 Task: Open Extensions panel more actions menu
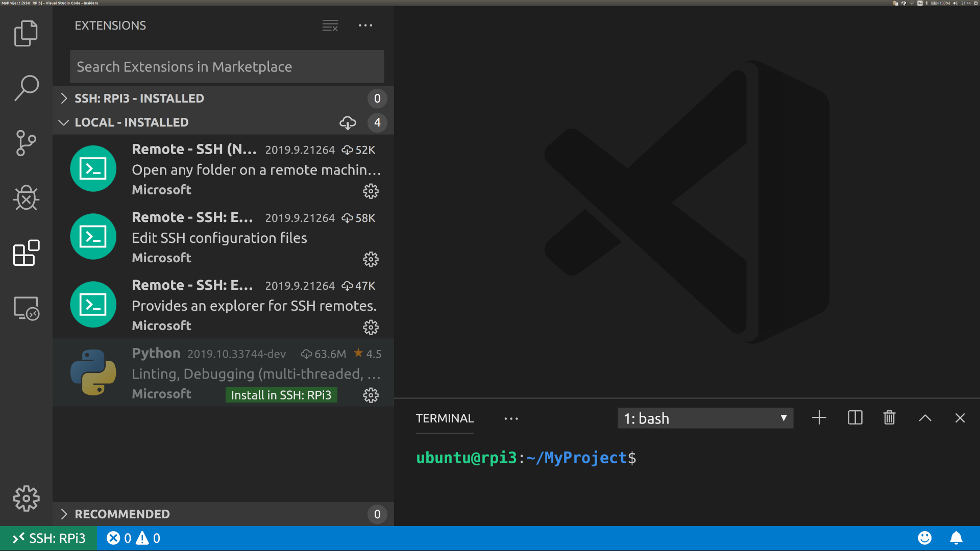point(365,26)
